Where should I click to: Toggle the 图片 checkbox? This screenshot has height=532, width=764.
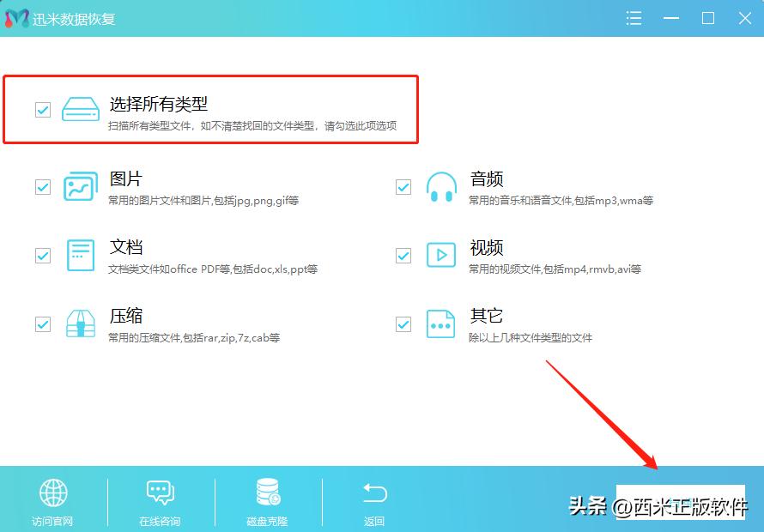click(x=42, y=186)
